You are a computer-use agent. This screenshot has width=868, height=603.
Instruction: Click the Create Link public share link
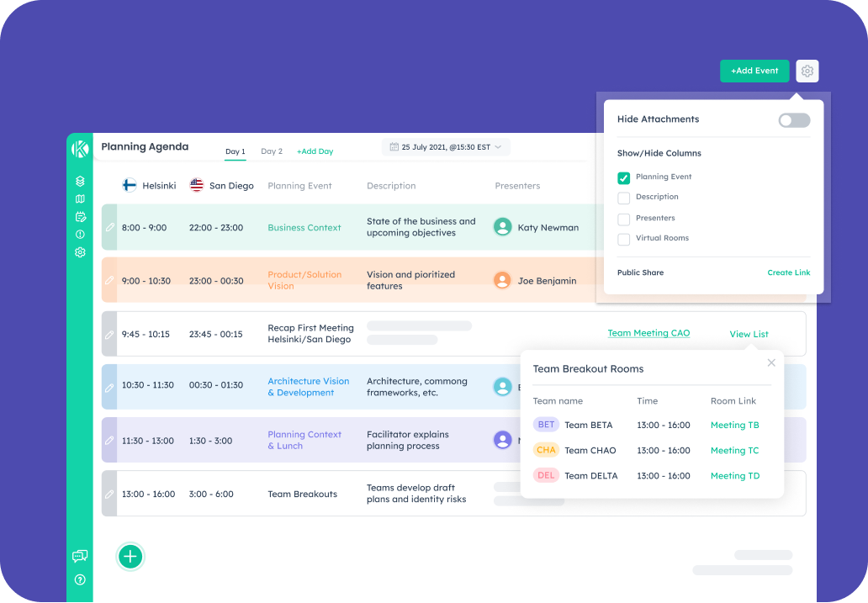(788, 273)
